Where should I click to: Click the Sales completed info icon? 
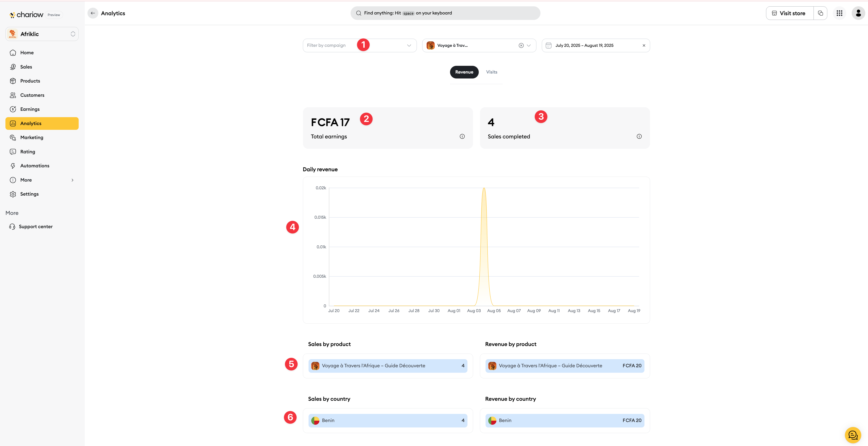click(x=639, y=137)
